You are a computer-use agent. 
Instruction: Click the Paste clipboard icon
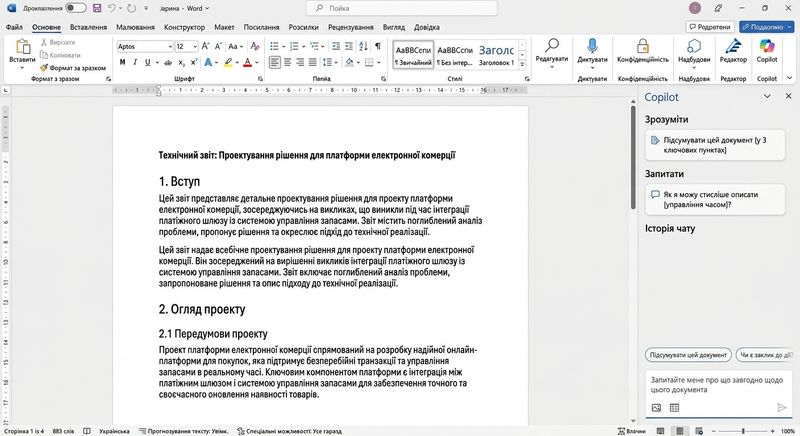[22, 47]
